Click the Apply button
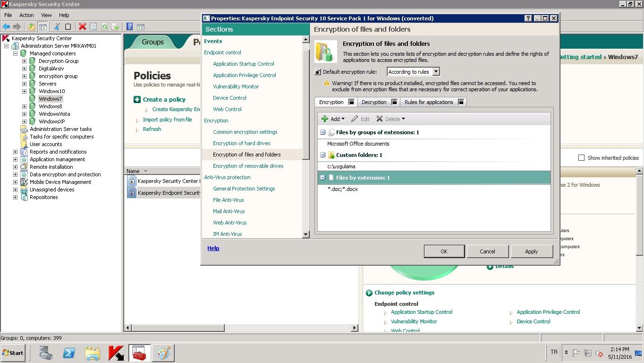Screen dimensions: 644x363 click(531, 251)
